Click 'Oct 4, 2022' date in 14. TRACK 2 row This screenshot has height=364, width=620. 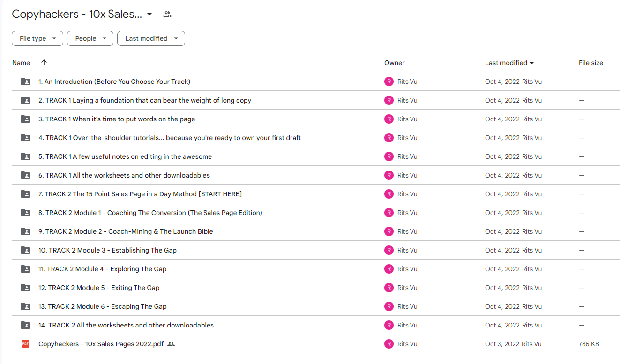(x=502, y=325)
